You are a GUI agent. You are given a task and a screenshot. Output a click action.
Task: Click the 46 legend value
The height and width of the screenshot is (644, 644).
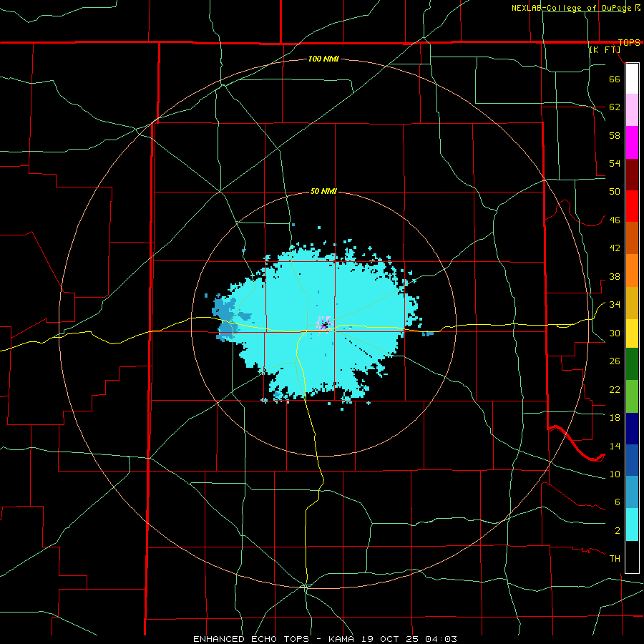coord(615,220)
